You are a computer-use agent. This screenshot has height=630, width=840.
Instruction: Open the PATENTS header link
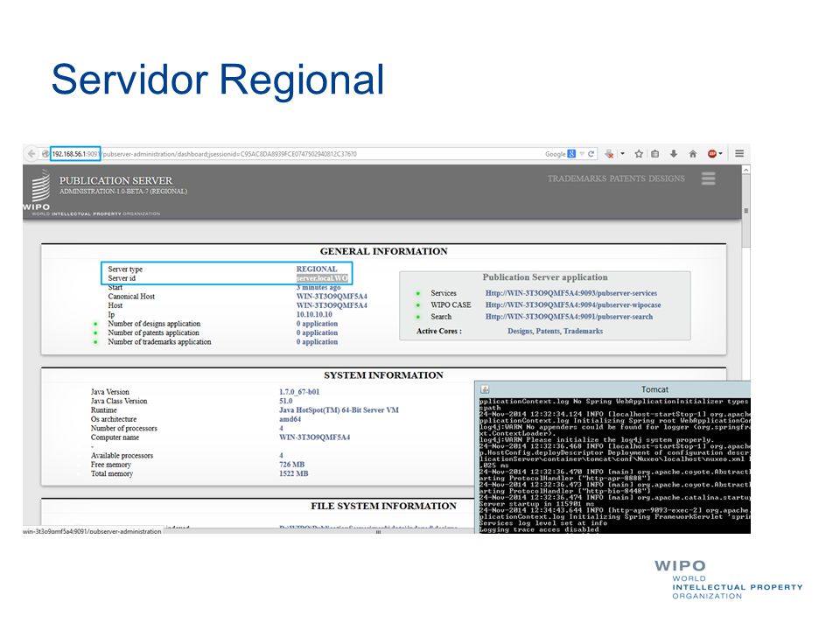627,178
